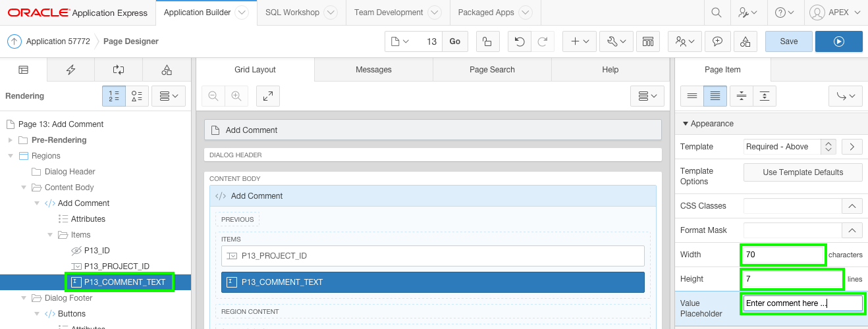Open the component view table icon

tap(647, 41)
